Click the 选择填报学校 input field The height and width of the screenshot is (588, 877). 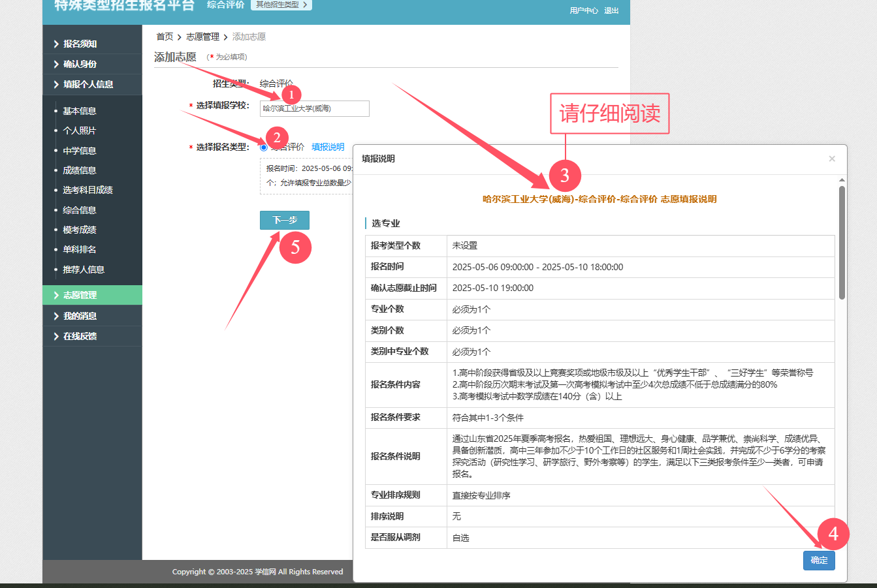pos(315,108)
